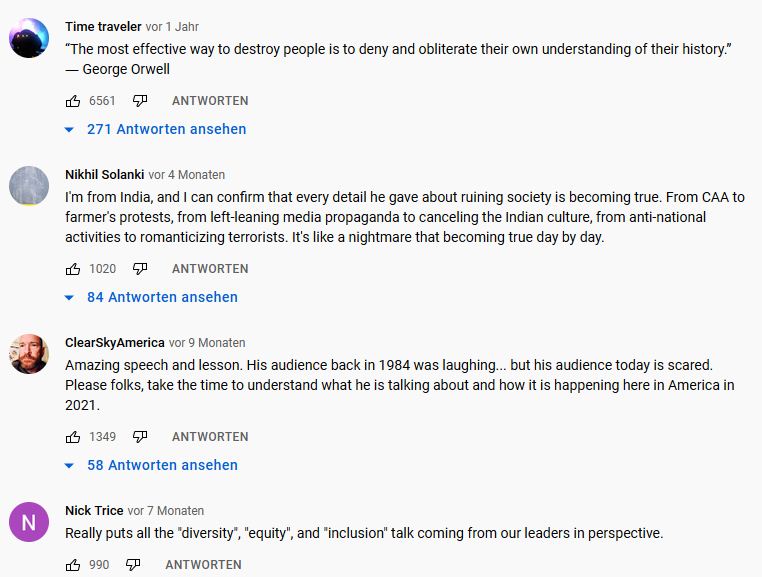Dislike ClearSkyAmerica's comment
762x577 pixels.
click(x=140, y=437)
